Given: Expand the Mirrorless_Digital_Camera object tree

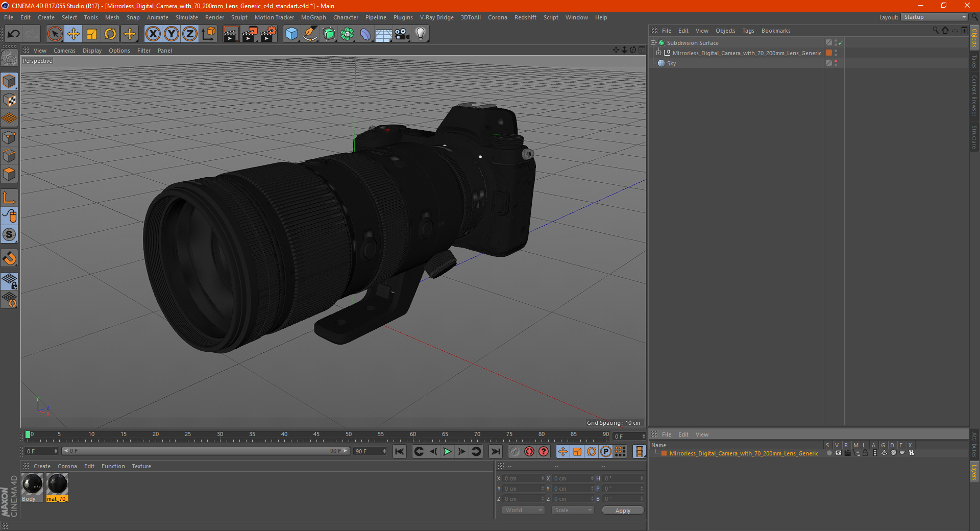Looking at the screenshot, I should 659,53.
